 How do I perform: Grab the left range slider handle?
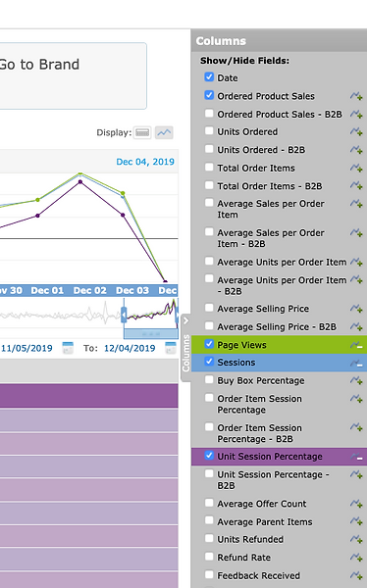coord(124,315)
